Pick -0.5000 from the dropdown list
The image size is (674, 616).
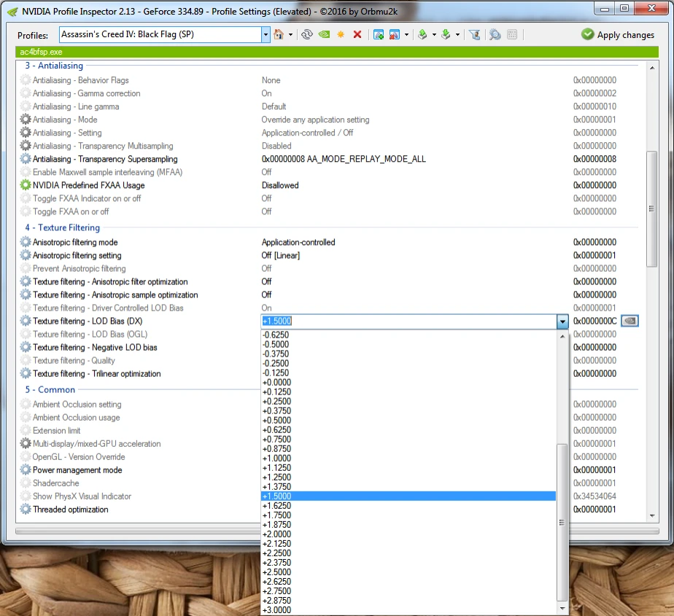(x=276, y=344)
